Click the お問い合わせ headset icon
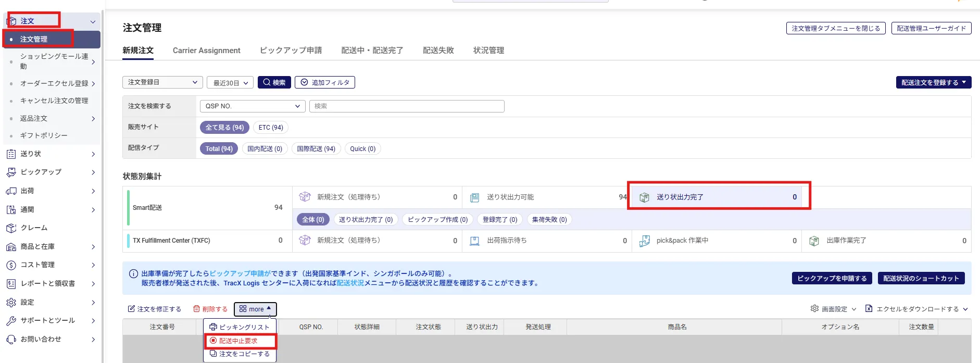This screenshot has width=980, height=363. pyautogui.click(x=11, y=340)
